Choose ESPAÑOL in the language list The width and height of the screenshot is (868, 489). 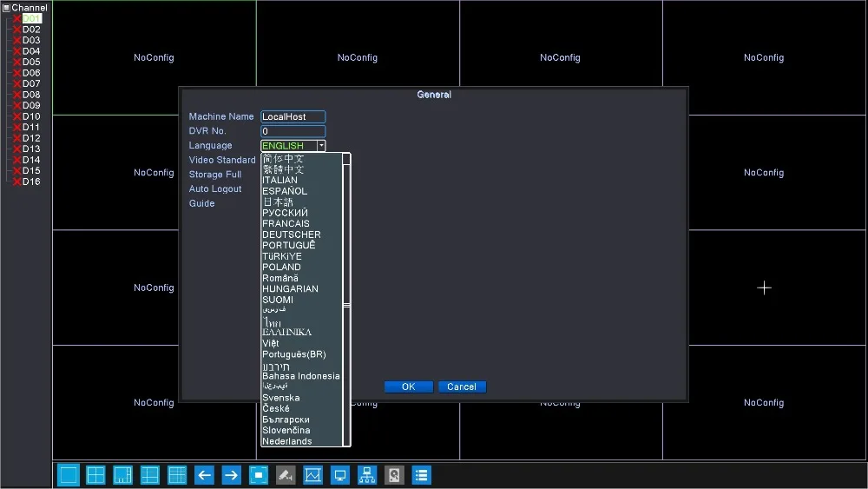pos(285,191)
